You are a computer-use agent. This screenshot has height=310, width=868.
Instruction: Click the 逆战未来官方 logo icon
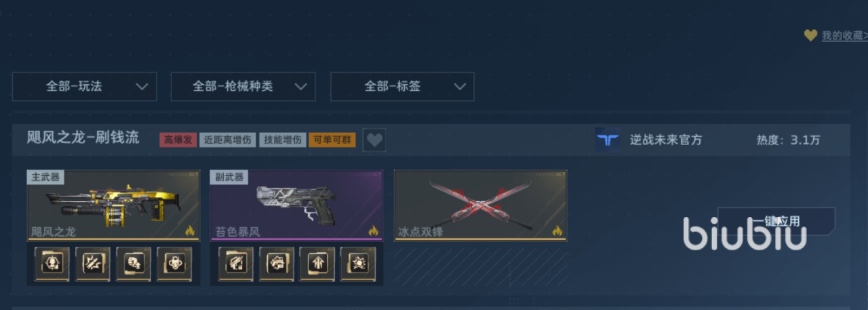point(608,140)
